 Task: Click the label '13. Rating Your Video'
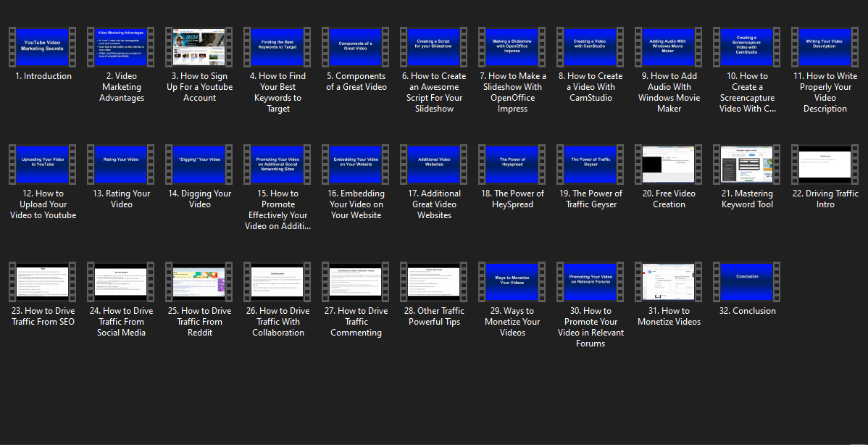point(121,199)
